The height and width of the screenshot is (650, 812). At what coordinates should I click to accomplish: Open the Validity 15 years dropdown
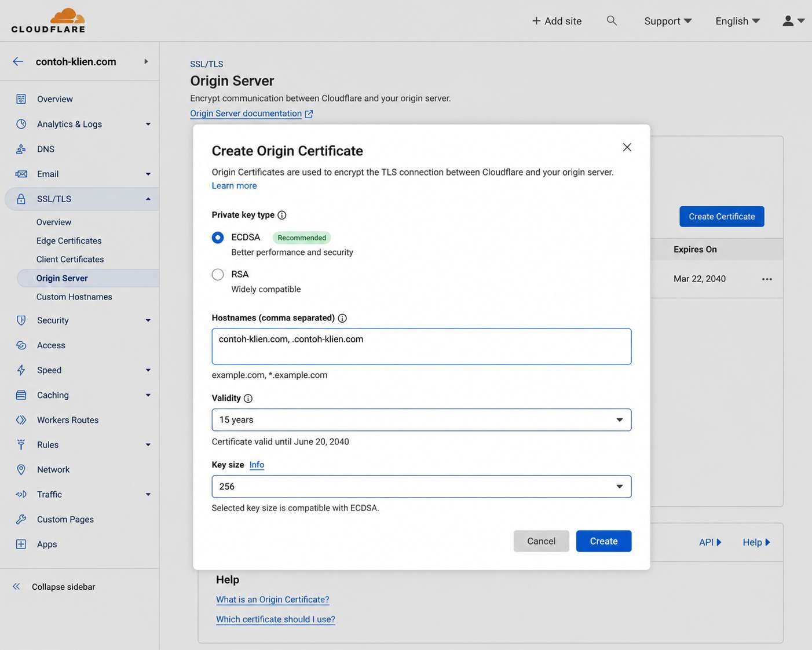click(x=422, y=420)
